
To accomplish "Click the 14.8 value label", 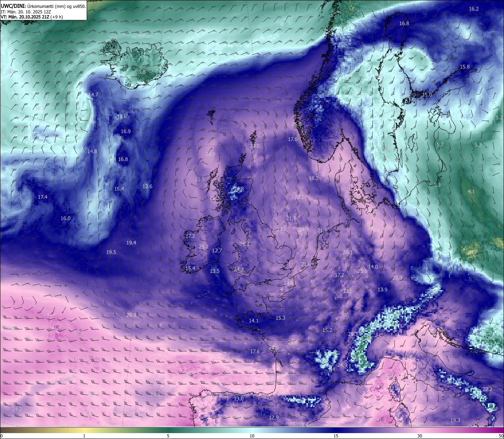I will point(92,151).
